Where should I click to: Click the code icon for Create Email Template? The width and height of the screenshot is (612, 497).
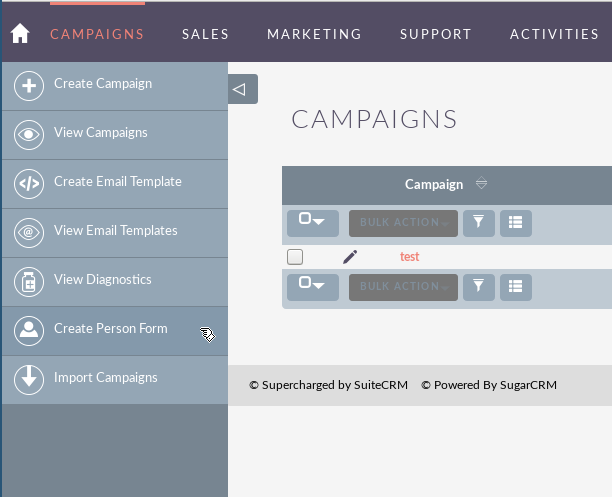pyautogui.click(x=29, y=183)
